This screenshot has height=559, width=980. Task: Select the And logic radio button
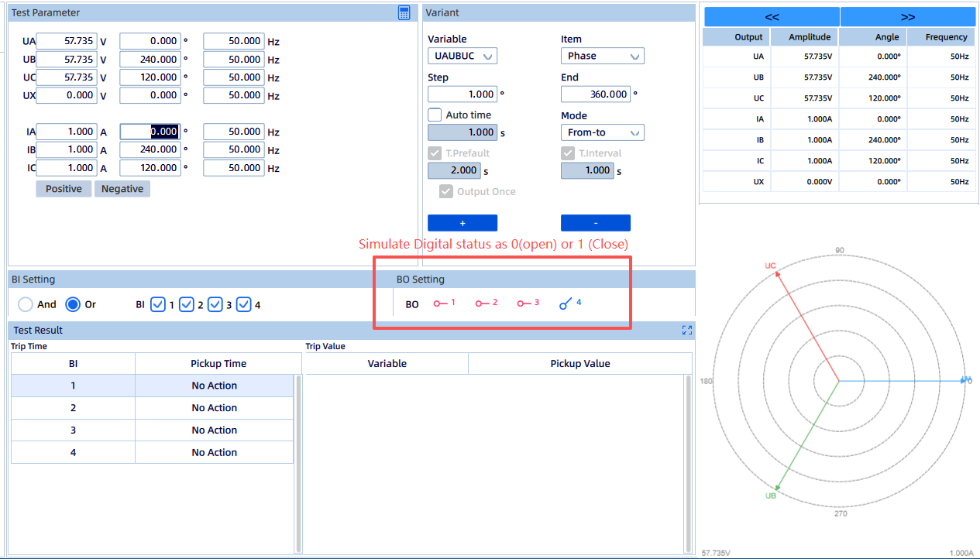26,304
